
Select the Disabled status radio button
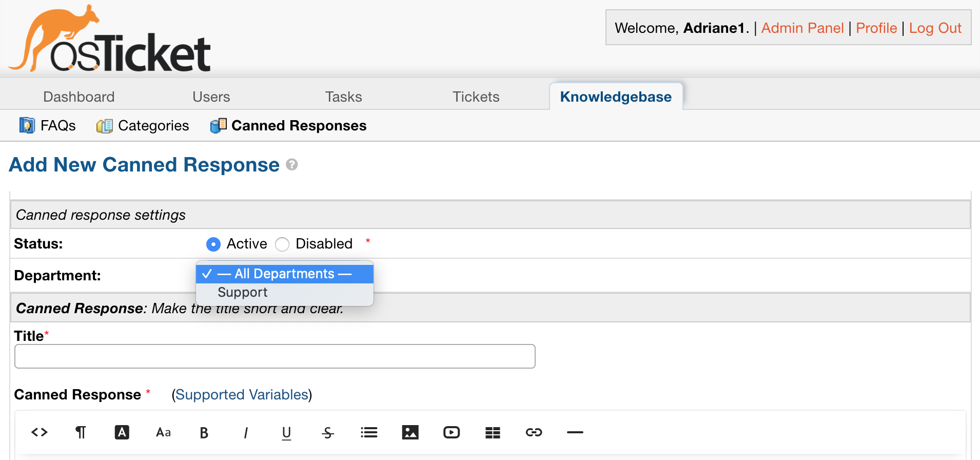coord(282,244)
